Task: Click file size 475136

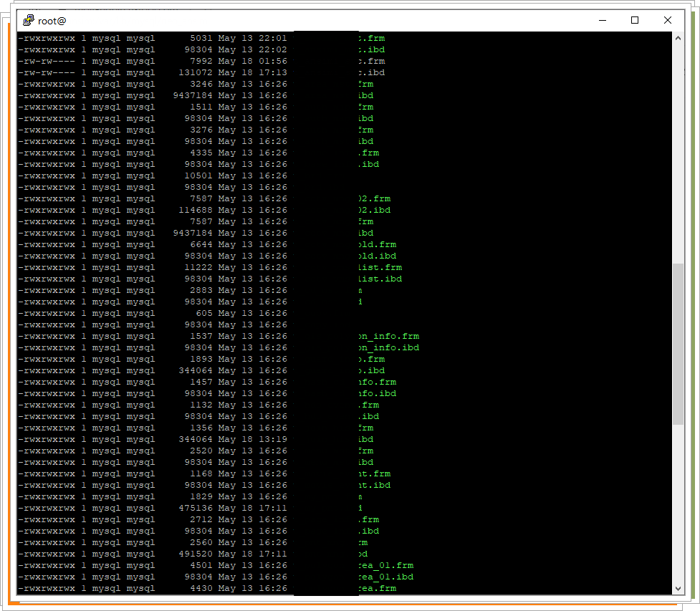Action: point(196,508)
